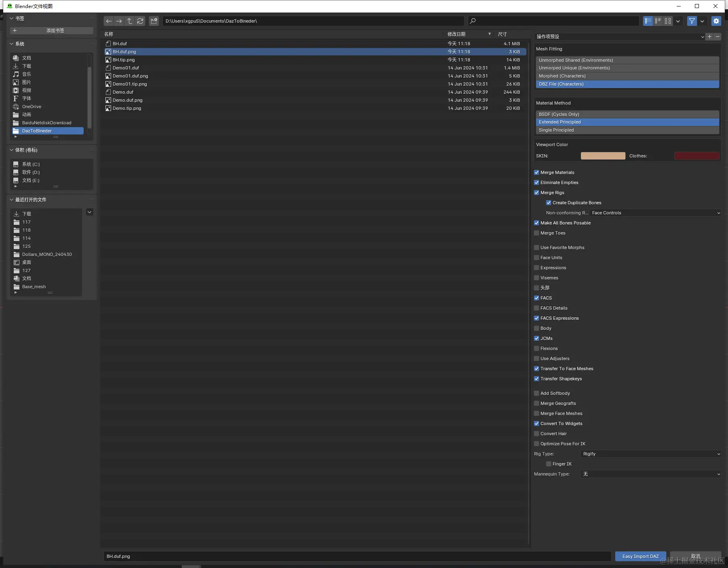The image size is (728, 568).
Task: Choose BSDF (Cycles Only) material method
Action: [627, 114]
